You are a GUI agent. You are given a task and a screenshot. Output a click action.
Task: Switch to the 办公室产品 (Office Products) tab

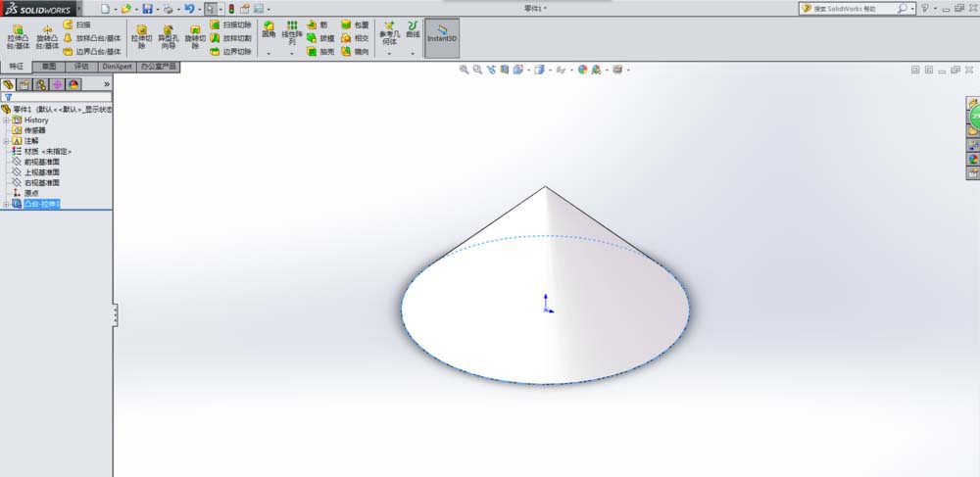coord(158,67)
